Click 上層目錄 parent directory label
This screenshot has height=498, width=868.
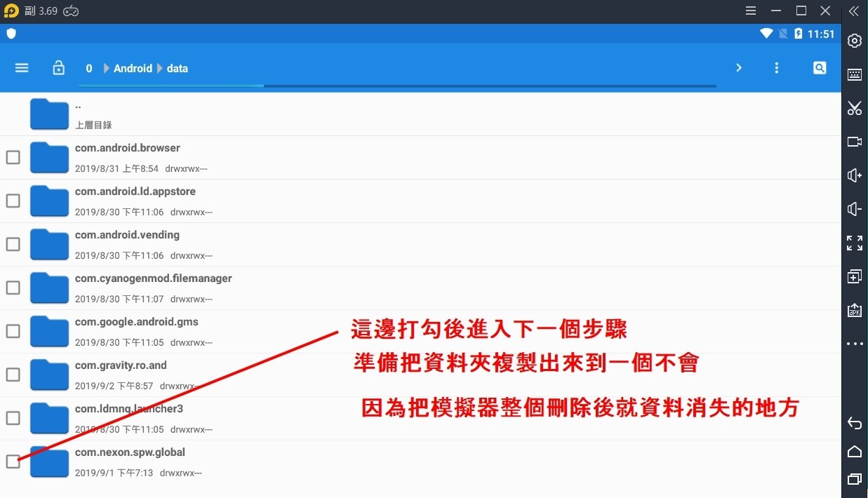(93, 125)
